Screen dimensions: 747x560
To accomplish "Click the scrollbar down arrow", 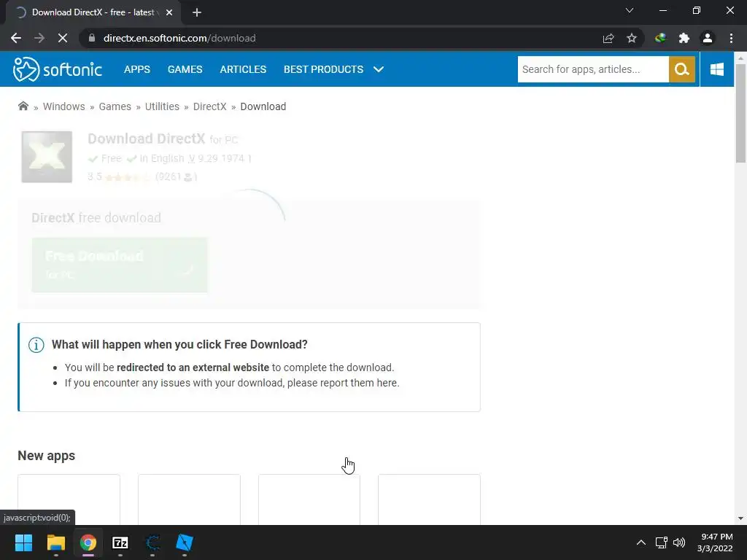I will pyautogui.click(x=740, y=518).
